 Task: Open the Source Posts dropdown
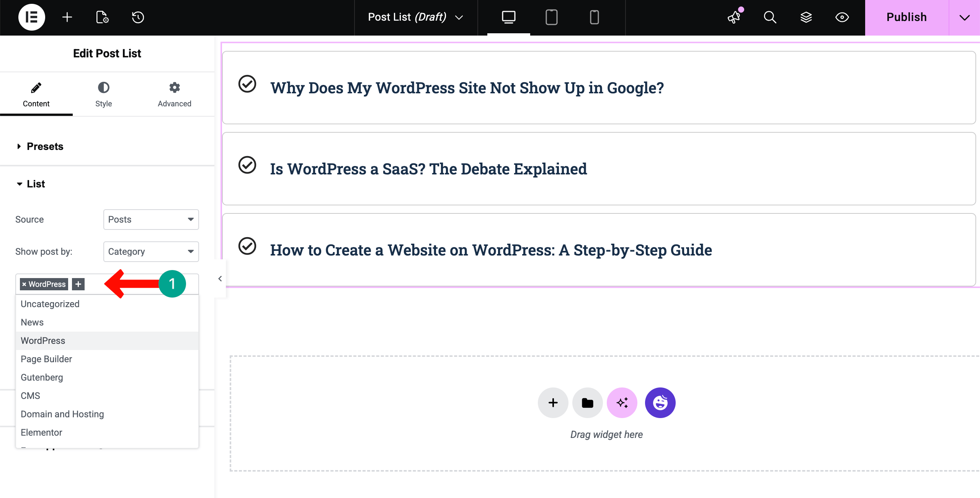(151, 220)
